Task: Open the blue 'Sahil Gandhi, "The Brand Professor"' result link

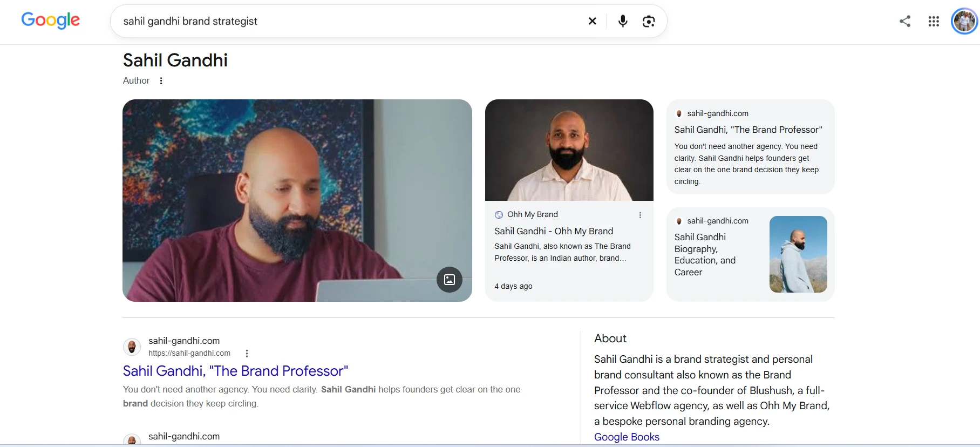Action: click(x=235, y=371)
